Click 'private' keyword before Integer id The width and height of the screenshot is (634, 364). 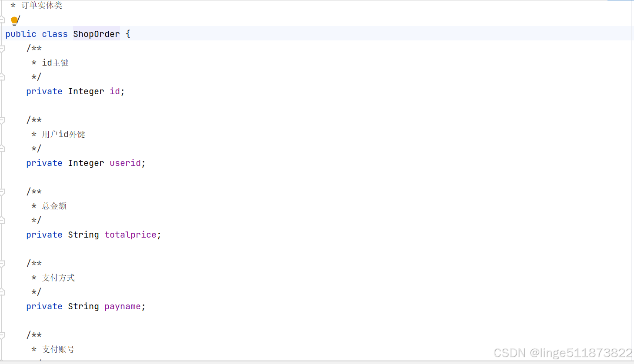(x=44, y=91)
